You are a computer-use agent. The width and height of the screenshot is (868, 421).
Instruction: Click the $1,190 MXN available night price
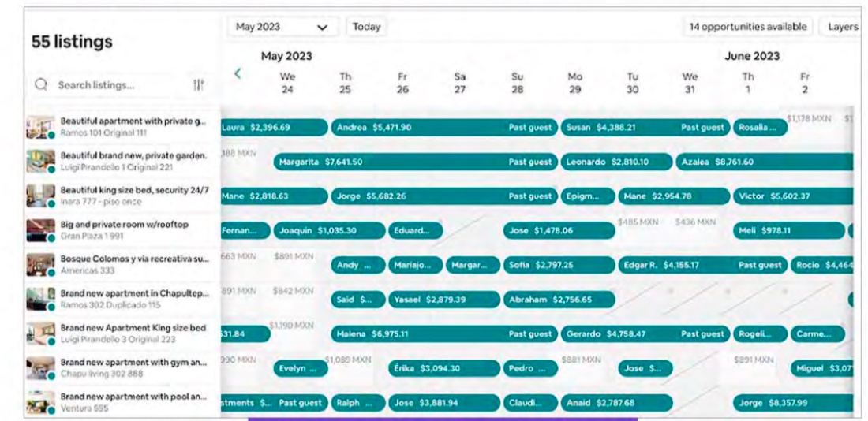[291, 326]
